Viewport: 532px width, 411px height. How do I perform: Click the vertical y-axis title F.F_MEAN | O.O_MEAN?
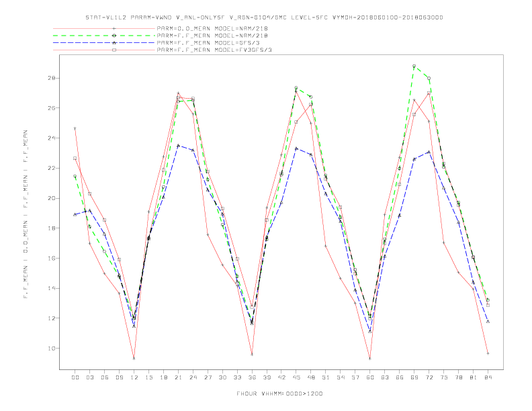[26, 214]
